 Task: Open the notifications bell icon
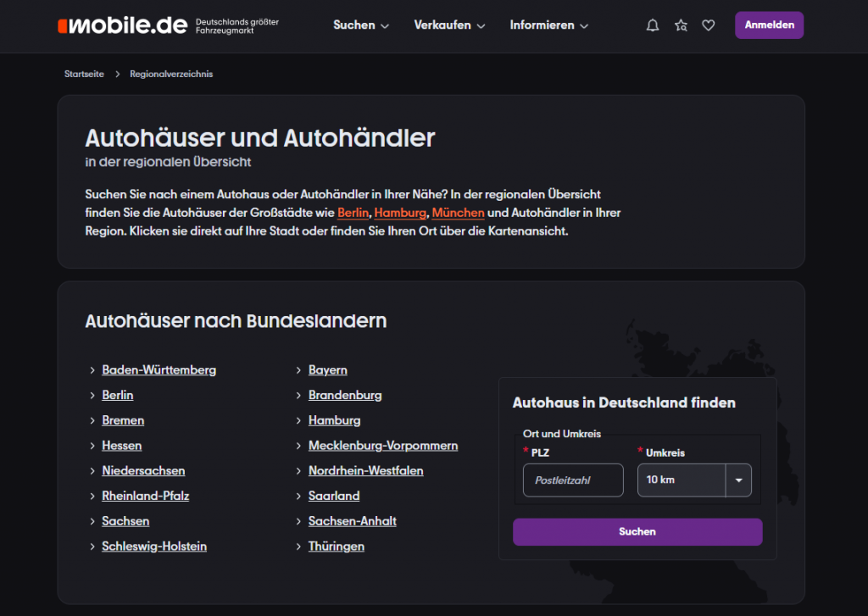tap(653, 25)
